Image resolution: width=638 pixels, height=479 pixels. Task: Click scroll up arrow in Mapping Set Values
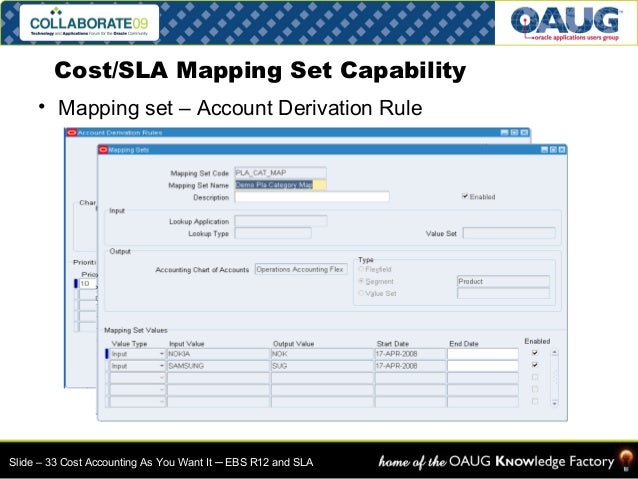pos(554,352)
